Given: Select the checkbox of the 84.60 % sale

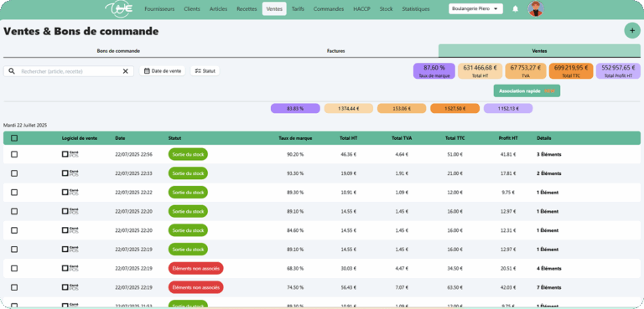Looking at the screenshot, I should [14, 230].
